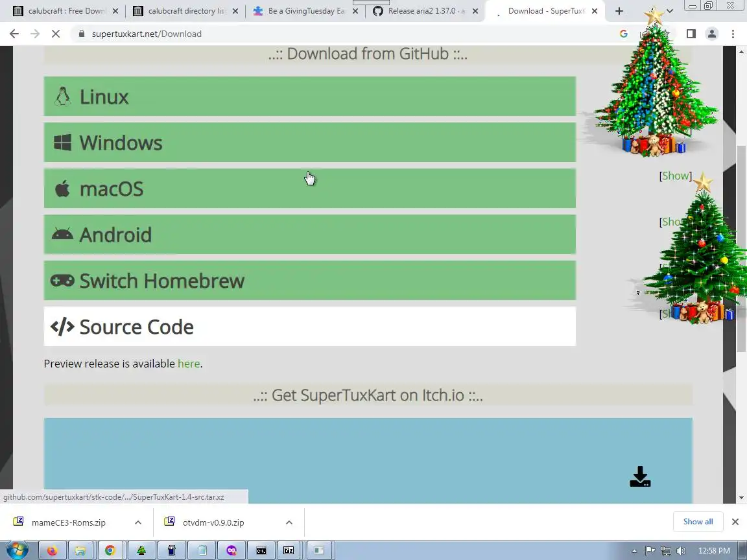
Task: Click the Action Center flag icon
Action: [650, 551]
